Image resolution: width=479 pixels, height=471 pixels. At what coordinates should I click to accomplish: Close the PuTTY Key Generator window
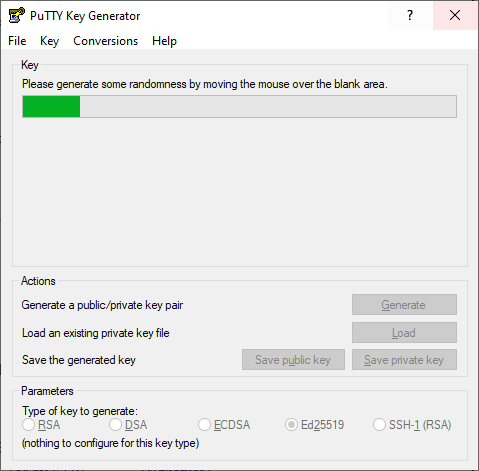455,15
